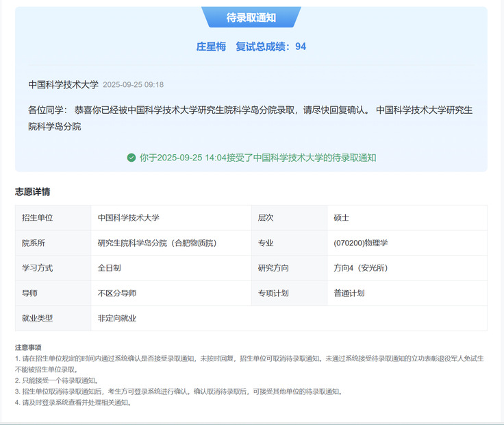The height and width of the screenshot is (425, 504).
Task: Select the 硕士 level value cell
Action: click(x=342, y=218)
